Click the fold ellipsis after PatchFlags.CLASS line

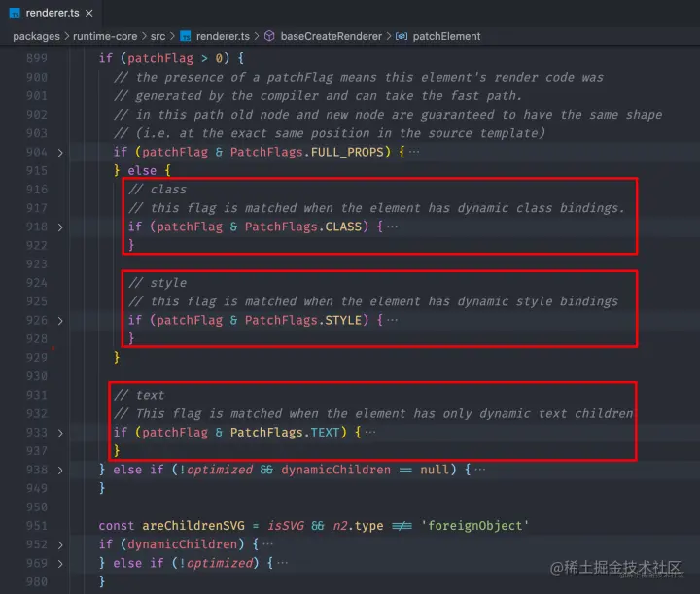[x=392, y=227]
